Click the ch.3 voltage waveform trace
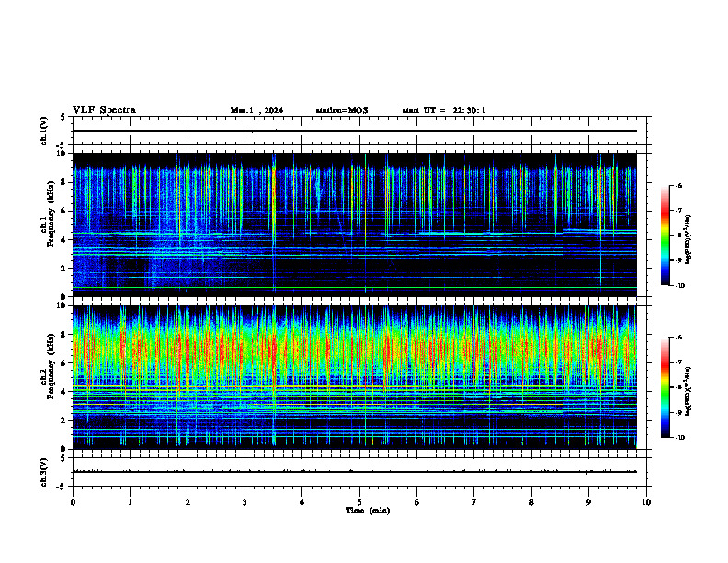This screenshot has height=563, width=728. [355, 472]
